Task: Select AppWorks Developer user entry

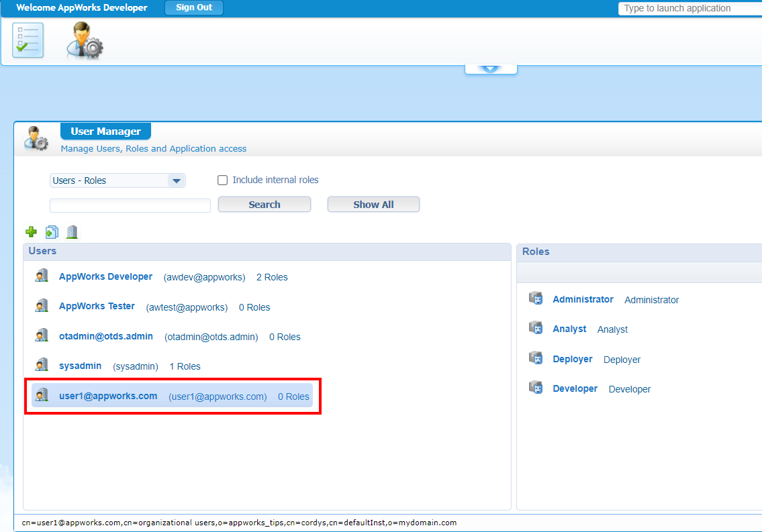Action: (105, 276)
